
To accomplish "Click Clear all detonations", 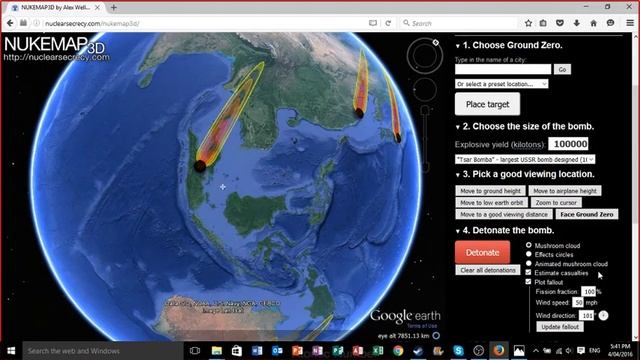I will 488,270.
